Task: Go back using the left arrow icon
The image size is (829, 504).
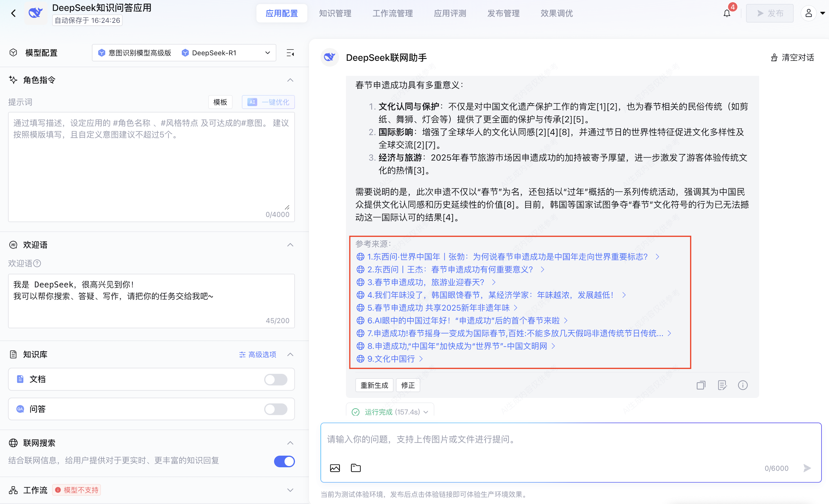Action: point(14,13)
